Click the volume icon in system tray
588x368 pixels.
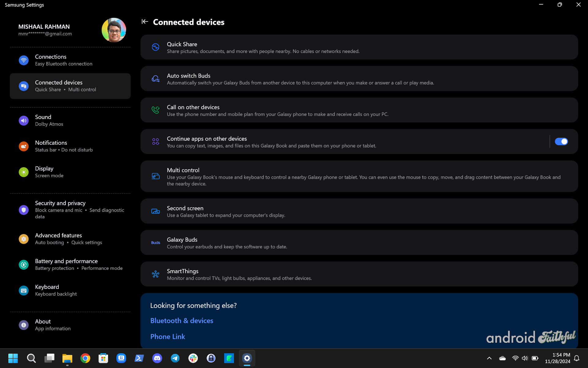(525, 358)
